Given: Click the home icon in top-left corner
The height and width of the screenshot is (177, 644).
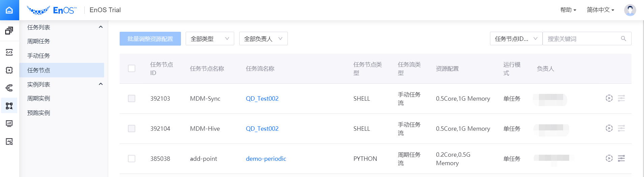Looking at the screenshot, I should (x=9, y=10).
